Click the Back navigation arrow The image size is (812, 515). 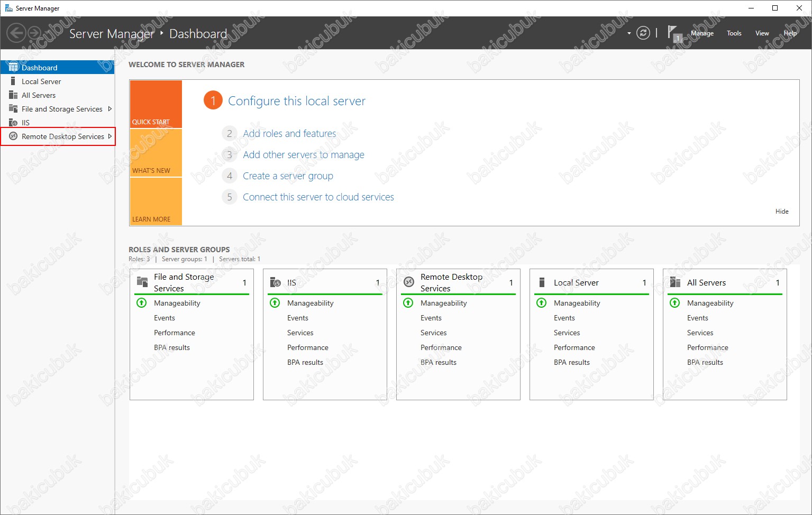click(x=16, y=33)
